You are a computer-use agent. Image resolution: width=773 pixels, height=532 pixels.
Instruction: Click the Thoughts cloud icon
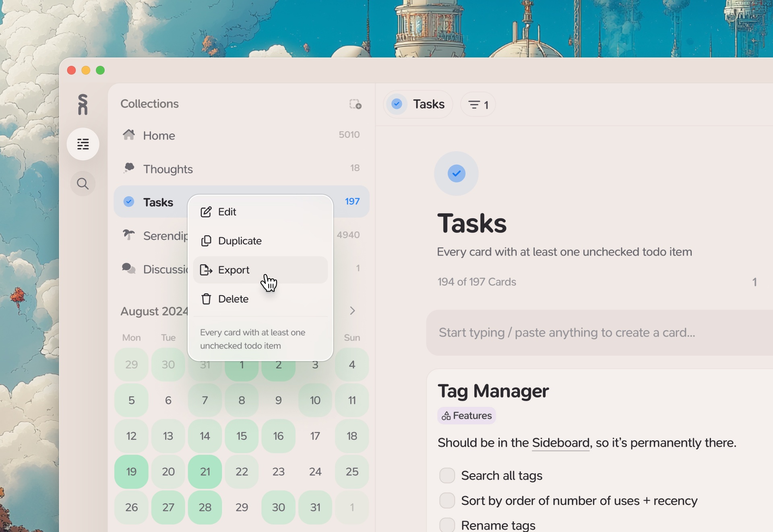point(129,168)
